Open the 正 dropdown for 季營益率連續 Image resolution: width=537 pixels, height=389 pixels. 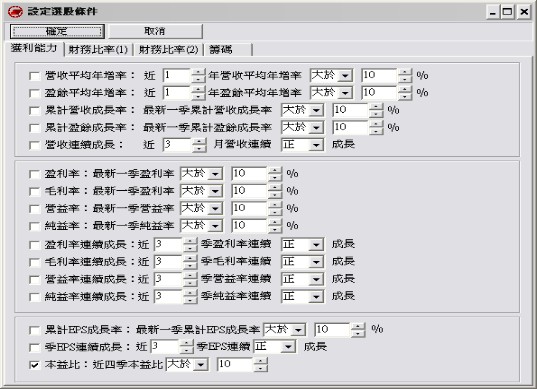[302, 279]
